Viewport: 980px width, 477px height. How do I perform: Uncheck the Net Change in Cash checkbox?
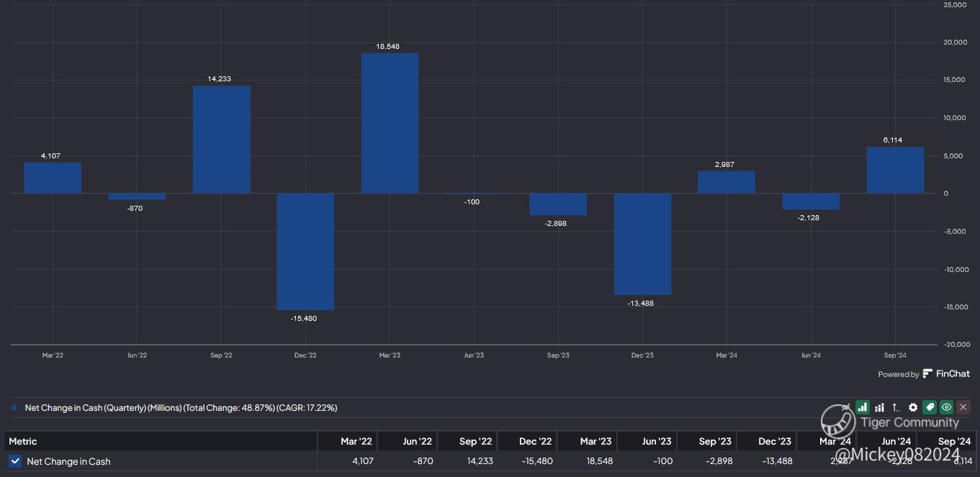click(15, 461)
